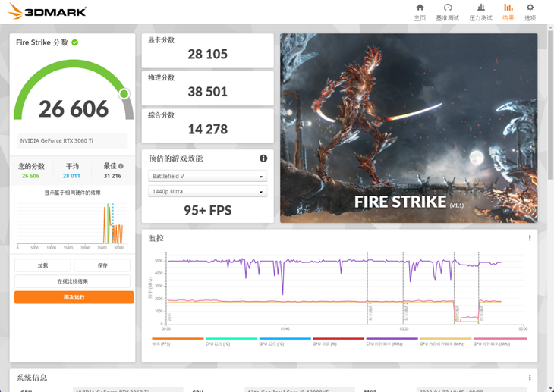
Task: Click the score distribution histogram chart
Action: pos(72,226)
